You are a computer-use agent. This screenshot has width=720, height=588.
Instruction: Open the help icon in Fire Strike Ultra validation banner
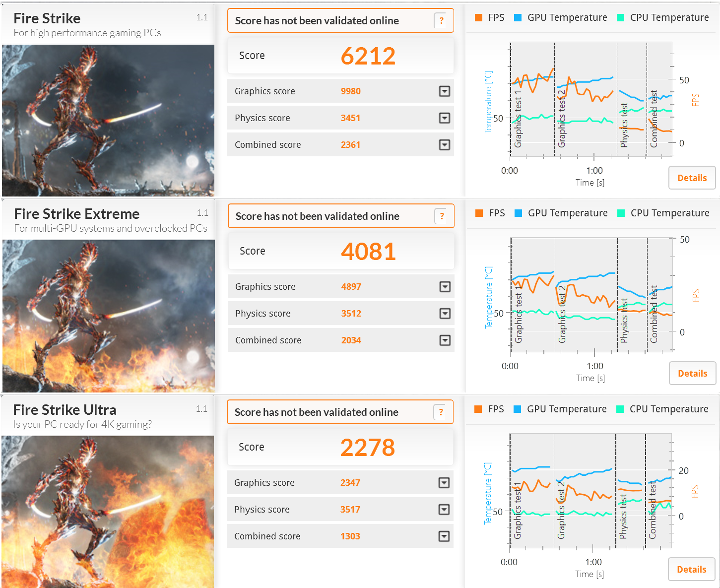tap(441, 412)
